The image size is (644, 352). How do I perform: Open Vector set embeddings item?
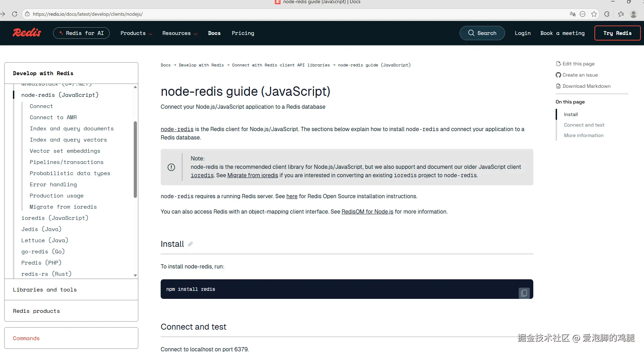[65, 151]
